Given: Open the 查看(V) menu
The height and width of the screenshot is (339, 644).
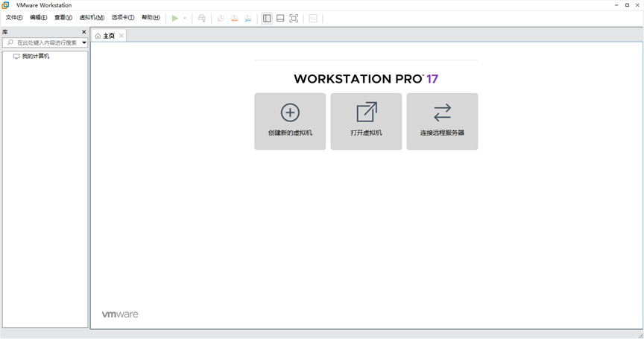Looking at the screenshot, I should point(63,18).
